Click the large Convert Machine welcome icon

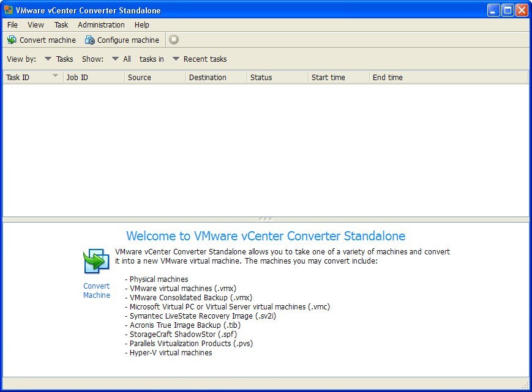(96, 261)
